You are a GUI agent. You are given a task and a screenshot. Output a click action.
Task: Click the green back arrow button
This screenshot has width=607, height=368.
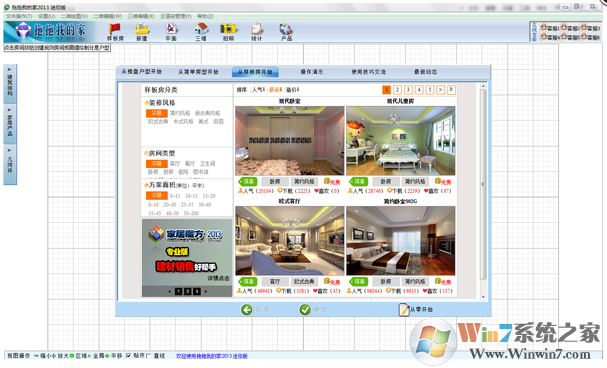pyautogui.click(x=247, y=310)
